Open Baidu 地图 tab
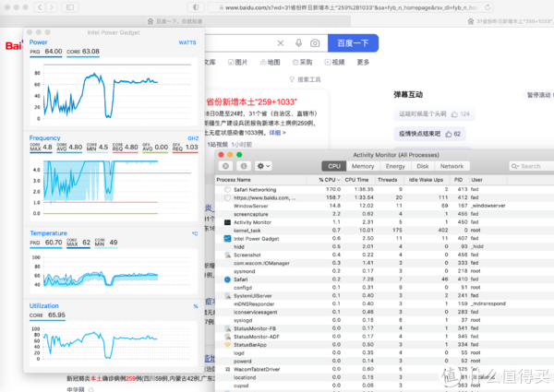This screenshot has height=392, width=554. (271, 62)
